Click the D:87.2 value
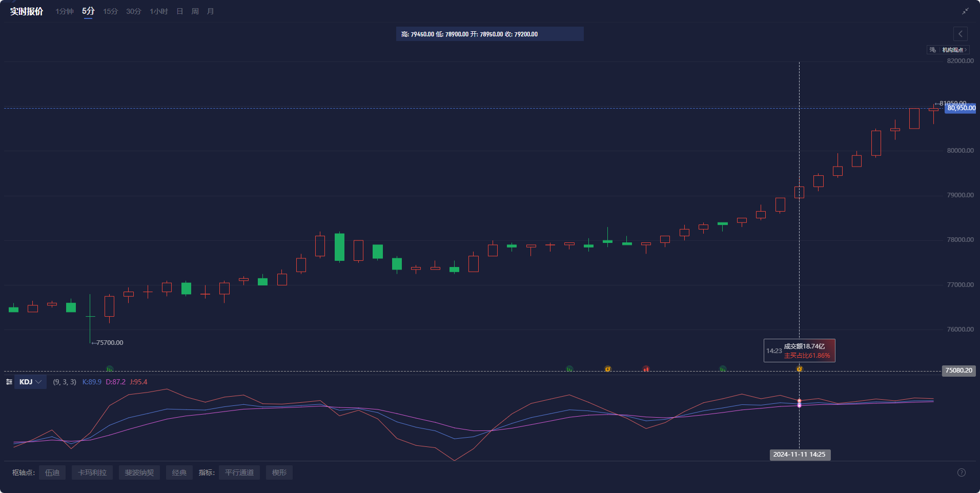 [x=115, y=382]
